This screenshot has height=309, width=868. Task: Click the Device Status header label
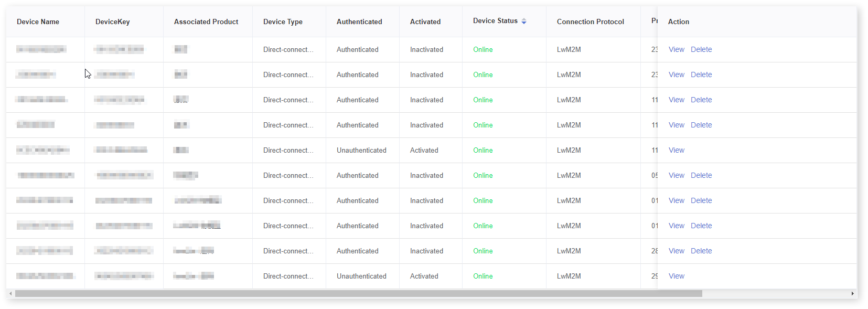(495, 20)
